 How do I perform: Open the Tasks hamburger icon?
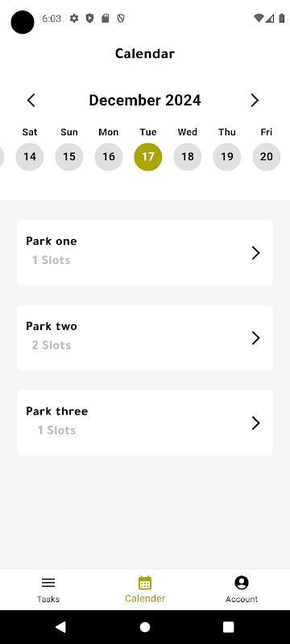point(48,582)
